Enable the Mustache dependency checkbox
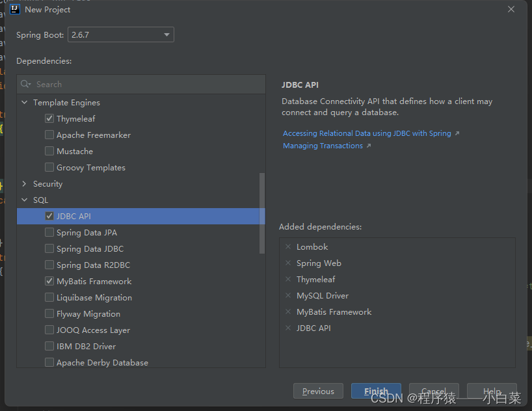 point(49,151)
